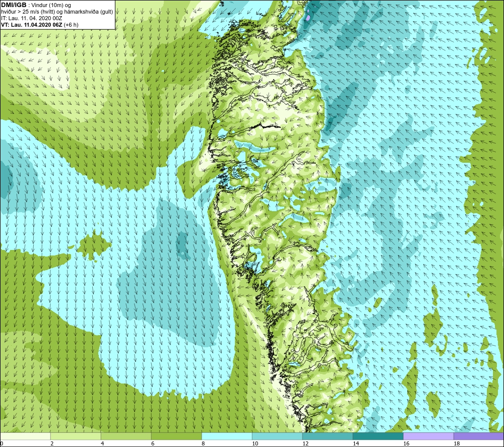Viewport: 504px width, 447px height.
Task: Click the legend scale label '18'
Action: pyautogui.click(x=457, y=444)
